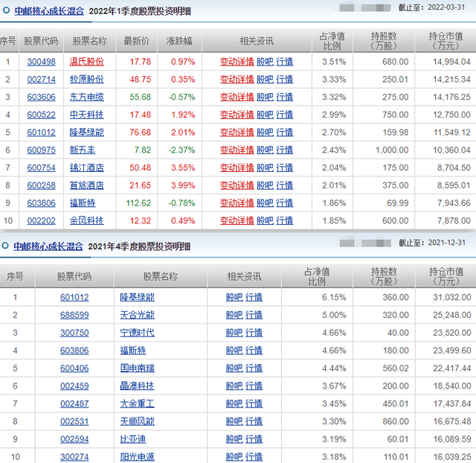
Task: Open the 中邮核心成长混合 fund link above the 2022年1季度 table
Action: (x=49, y=11)
